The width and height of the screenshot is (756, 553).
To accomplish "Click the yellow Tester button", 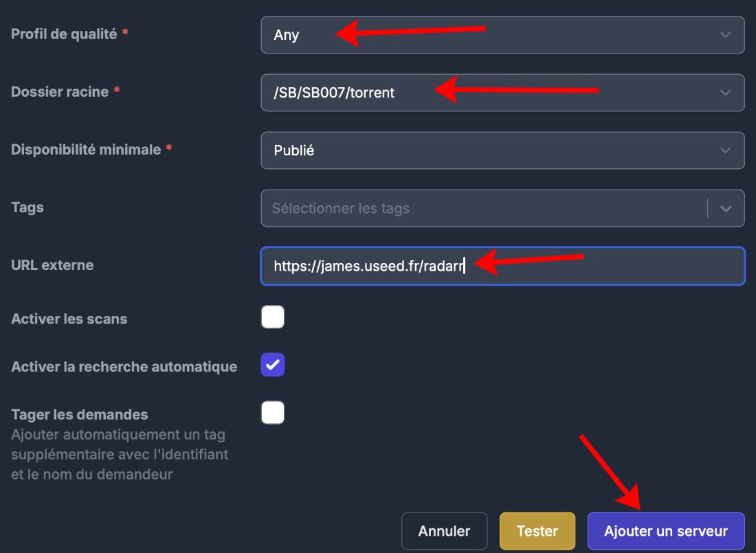I will [x=537, y=531].
